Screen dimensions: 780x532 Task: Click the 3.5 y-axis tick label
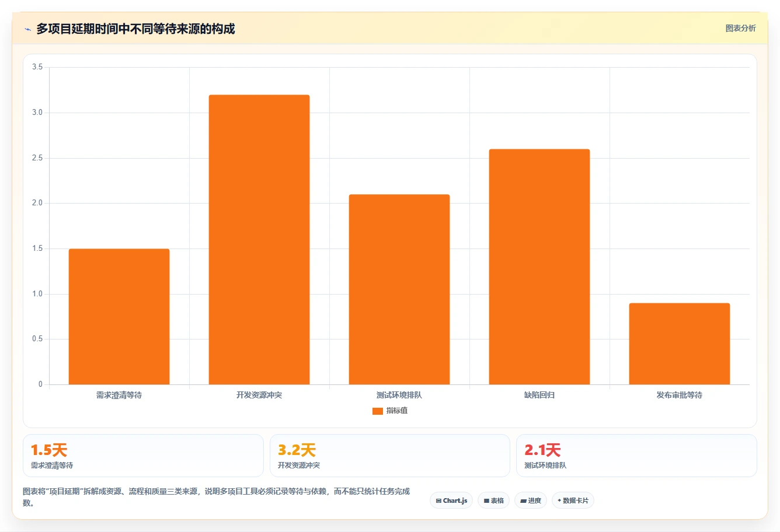click(x=37, y=67)
